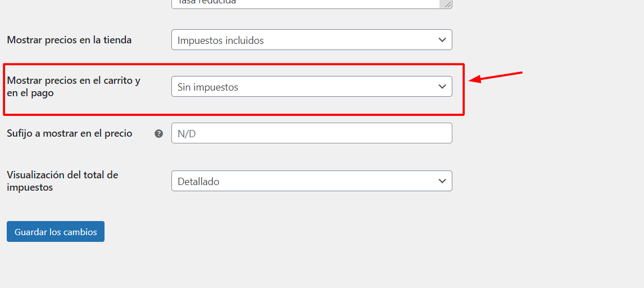Screen dimensions: 644x288
Task: Click Guardar los cambios button
Action: point(56,232)
